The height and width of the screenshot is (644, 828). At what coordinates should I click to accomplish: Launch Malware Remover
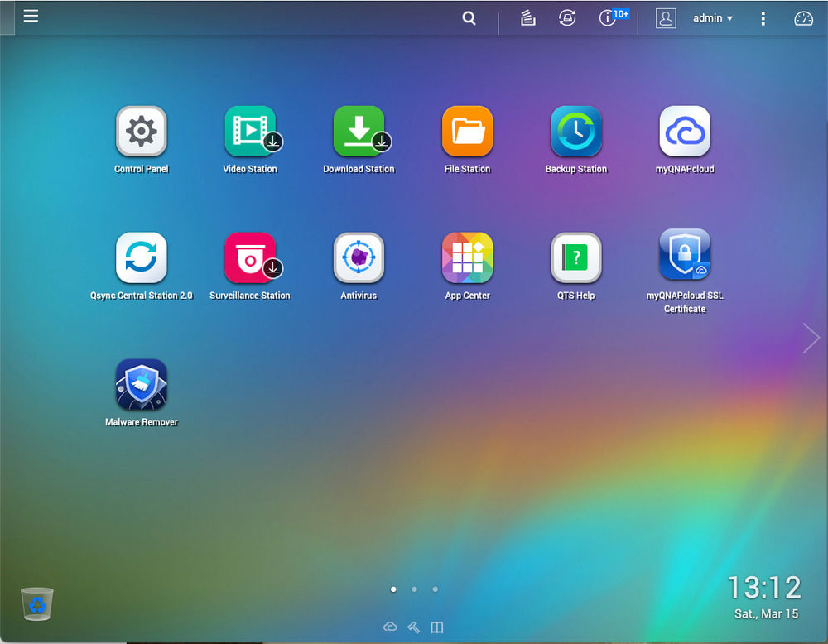coord(141,385)
